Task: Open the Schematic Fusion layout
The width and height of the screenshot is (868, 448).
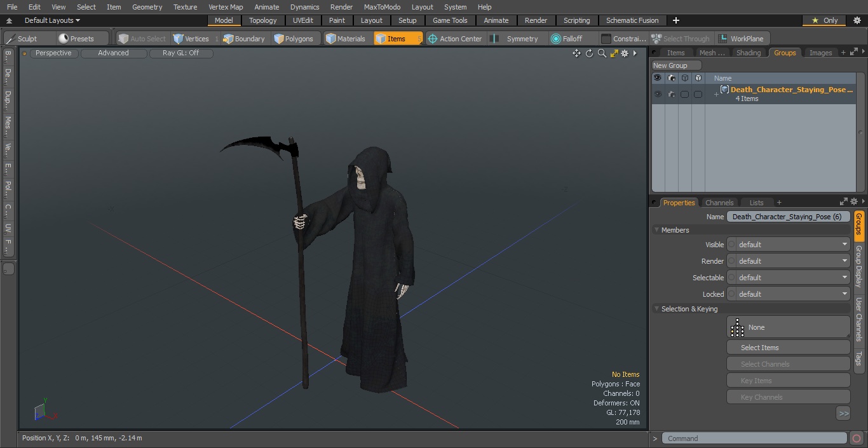Action: coord(632,20)
